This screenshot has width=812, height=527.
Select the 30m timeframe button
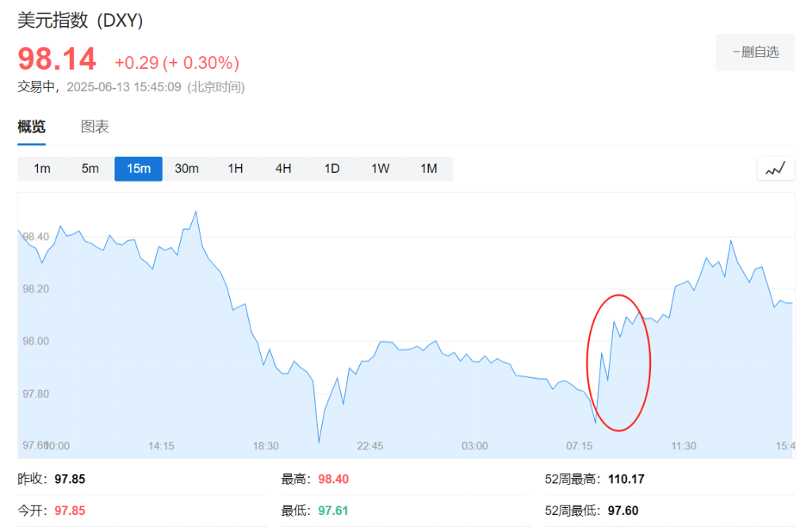coord(186,168)
